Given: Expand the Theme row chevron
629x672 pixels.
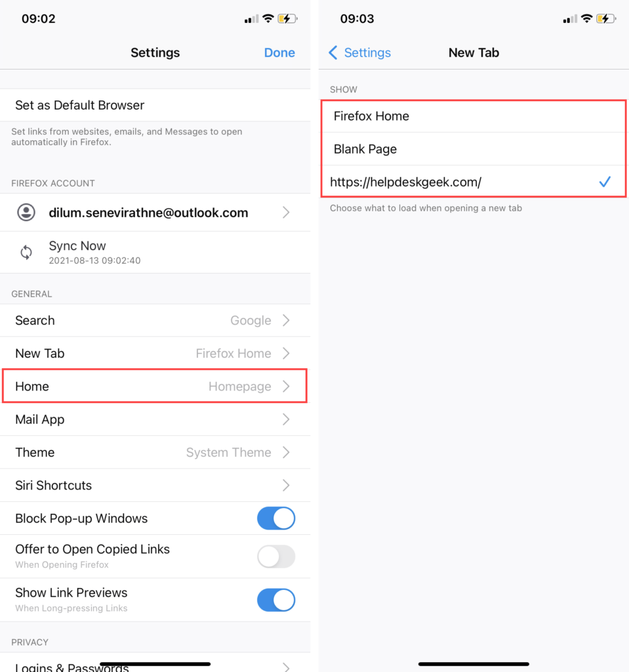Looking at the screenshot, I should (x=286, y=453).
